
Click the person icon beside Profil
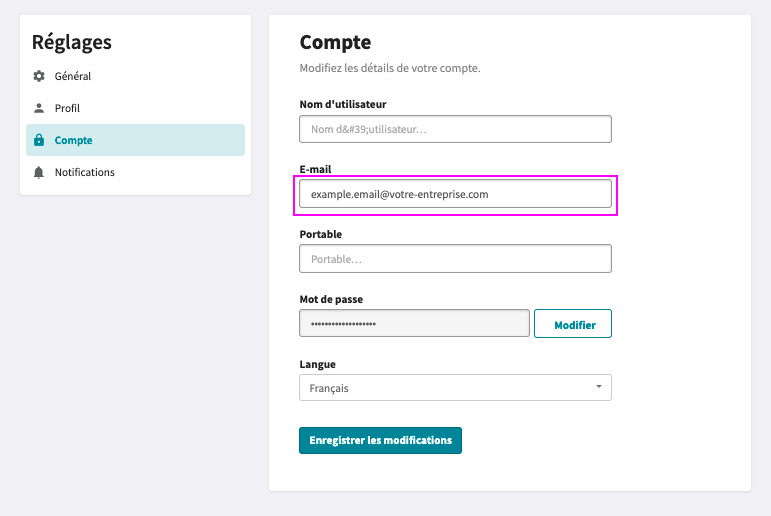(x=39, y=108)
